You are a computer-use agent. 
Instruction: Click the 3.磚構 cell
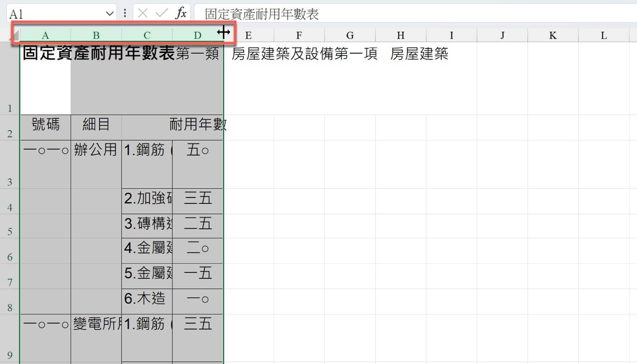(147, 226)
